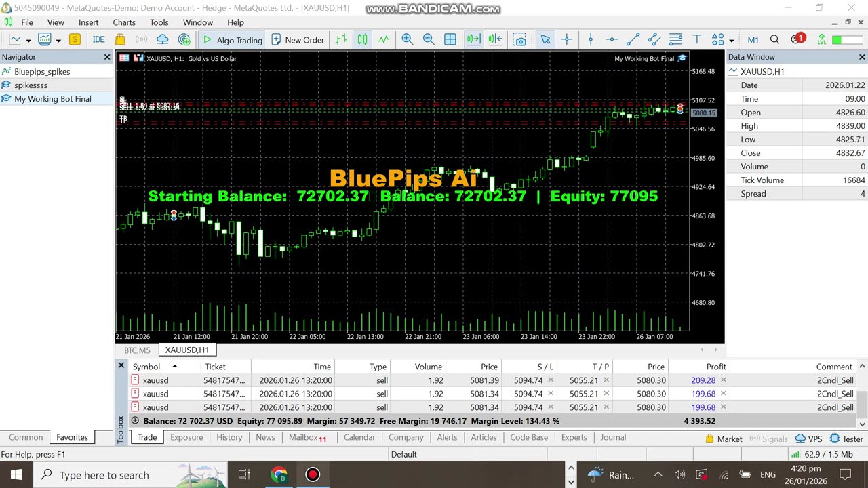Viewport: 868px width, 488px height.
Task: Switch chart to bar chart mode
Action: click(341, 40)
